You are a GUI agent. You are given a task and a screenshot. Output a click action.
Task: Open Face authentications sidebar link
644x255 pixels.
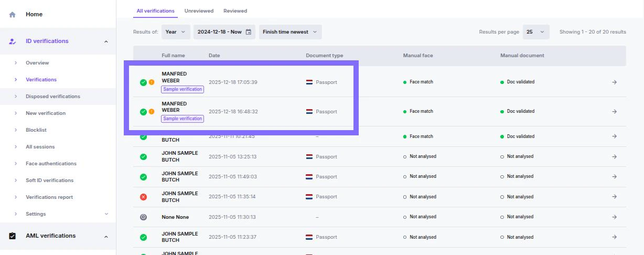tap(51, 164)
